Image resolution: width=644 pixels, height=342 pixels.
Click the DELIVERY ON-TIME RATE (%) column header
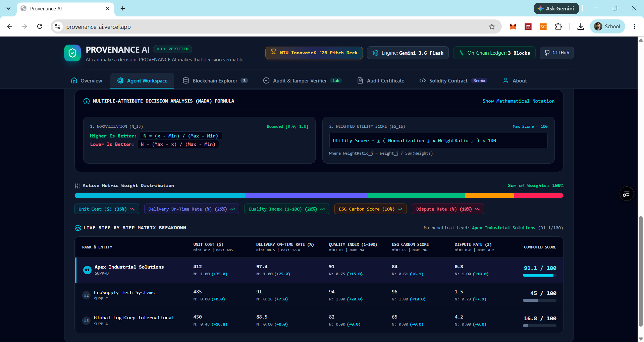(285, 244)
